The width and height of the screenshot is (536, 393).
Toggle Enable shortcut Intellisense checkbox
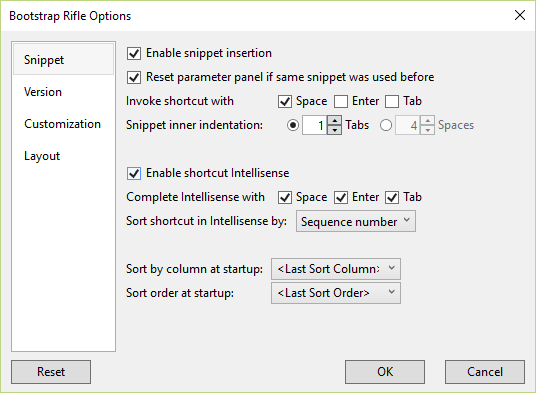(134, 173)
